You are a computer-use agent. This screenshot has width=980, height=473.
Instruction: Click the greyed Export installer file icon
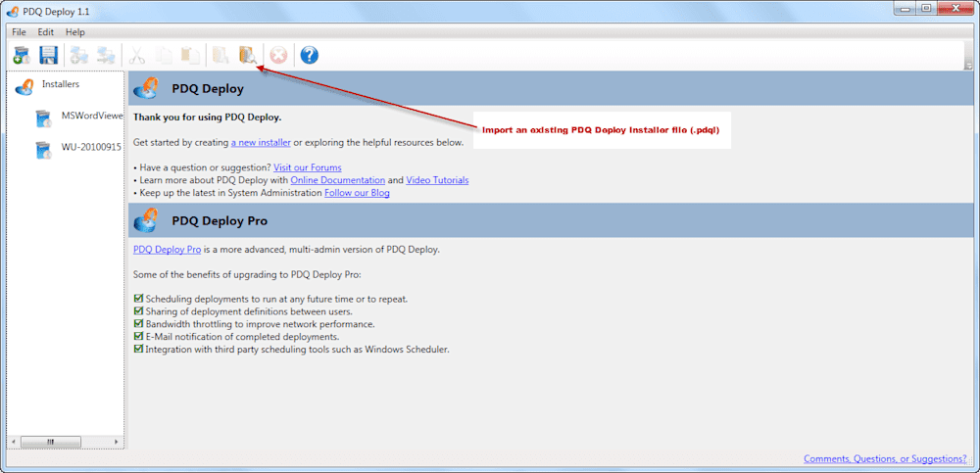[x=220, y=56]
